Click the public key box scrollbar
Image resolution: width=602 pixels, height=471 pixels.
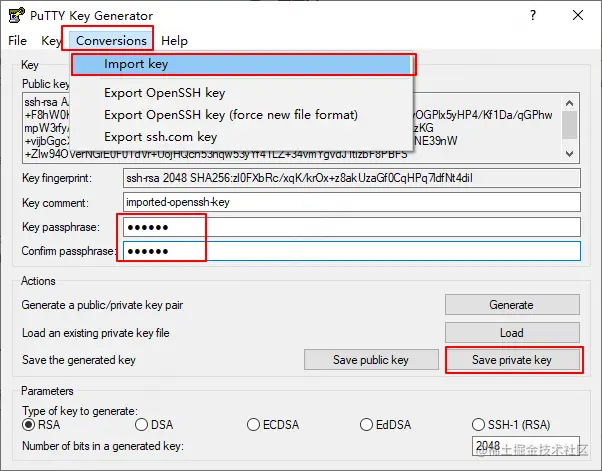click(x=569, y=125)
